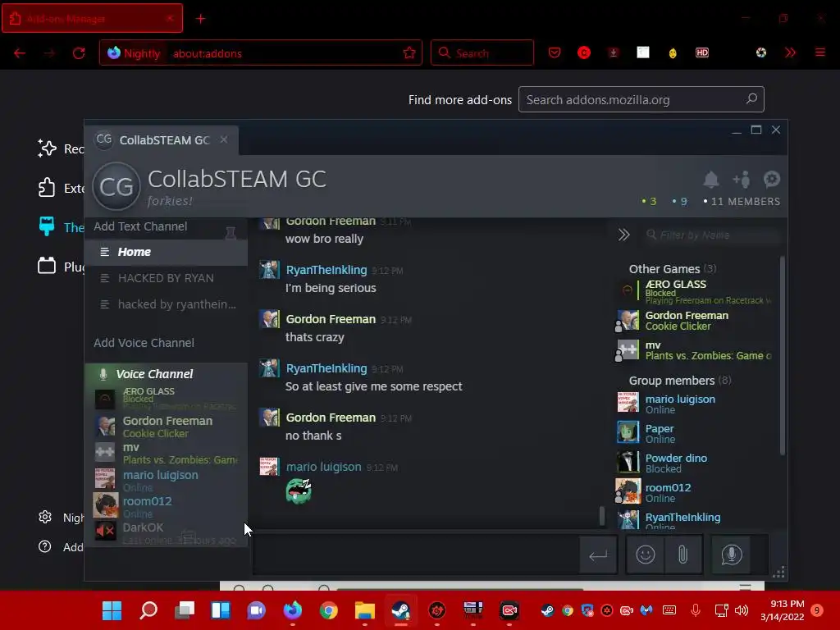Click the Other Games section header
840x630 pixels.
click(x=673, y=269)
